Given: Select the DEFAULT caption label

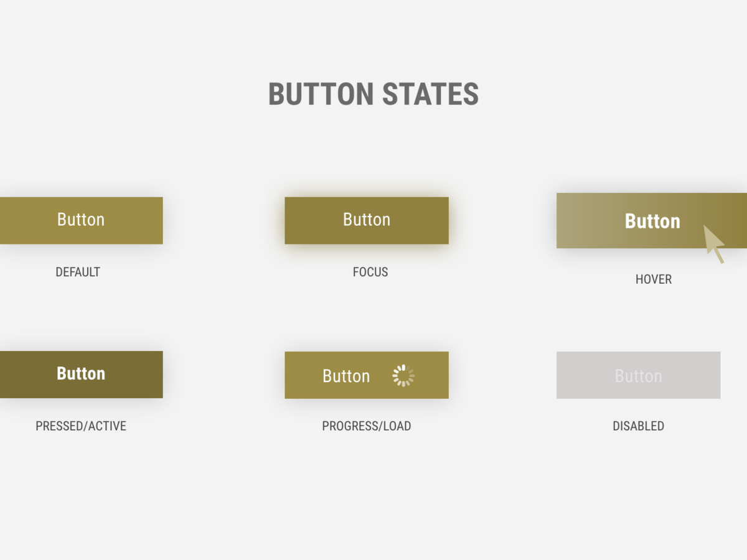Looking at the screenshot, I should (78, 272).
